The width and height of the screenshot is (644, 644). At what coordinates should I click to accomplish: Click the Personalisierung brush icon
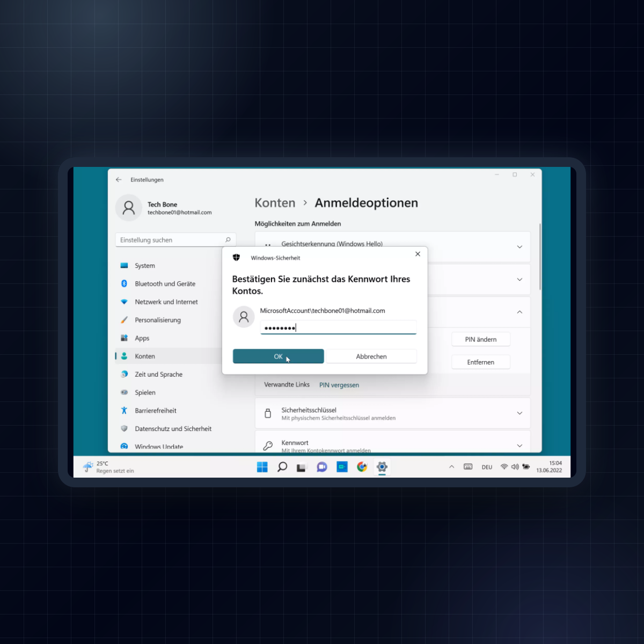(x=124, y=320)
